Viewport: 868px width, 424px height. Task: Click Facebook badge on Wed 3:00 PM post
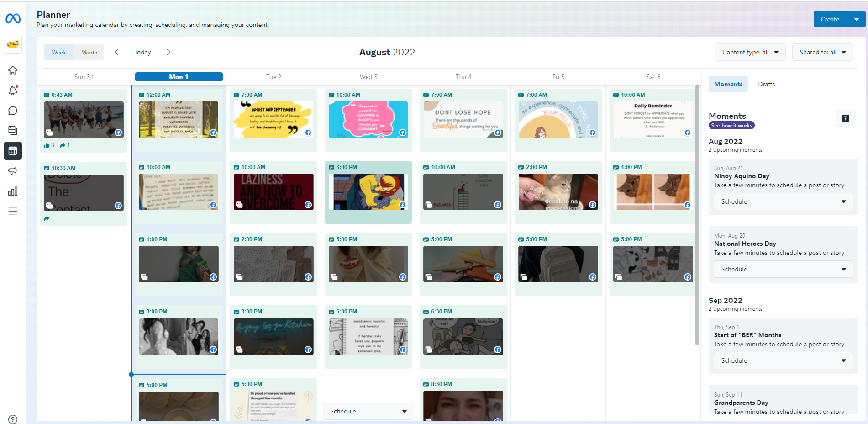[403, 205]
